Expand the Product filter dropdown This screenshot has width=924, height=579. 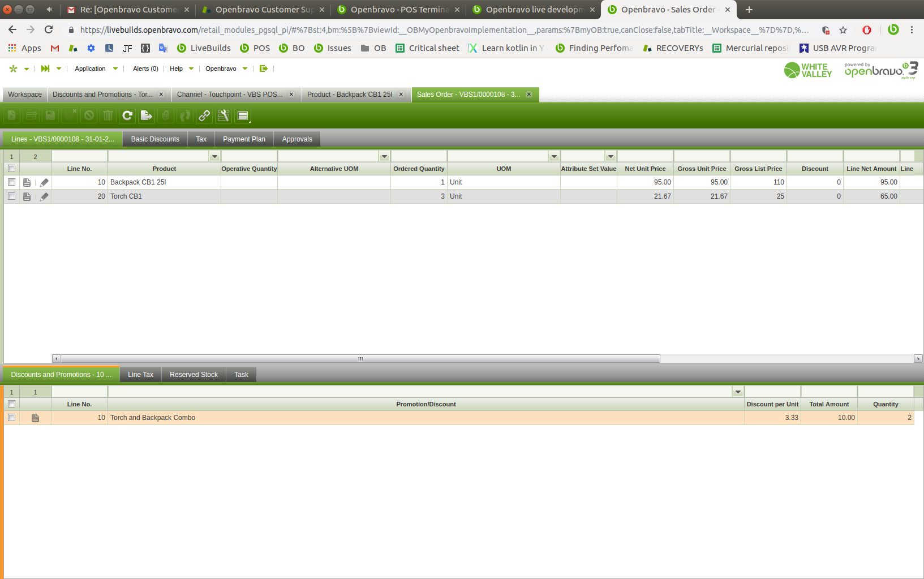[x=215, y=156]
